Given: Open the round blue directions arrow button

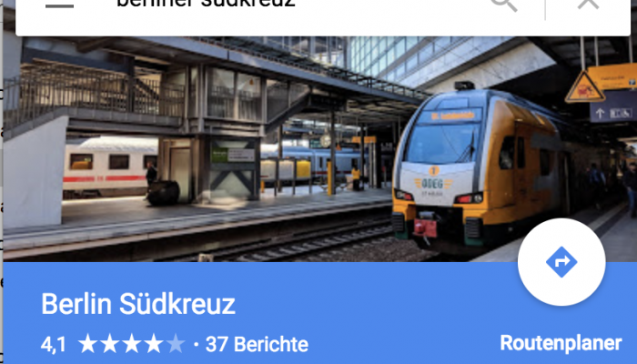Looking at the screenshot, I should pos(561,262).
